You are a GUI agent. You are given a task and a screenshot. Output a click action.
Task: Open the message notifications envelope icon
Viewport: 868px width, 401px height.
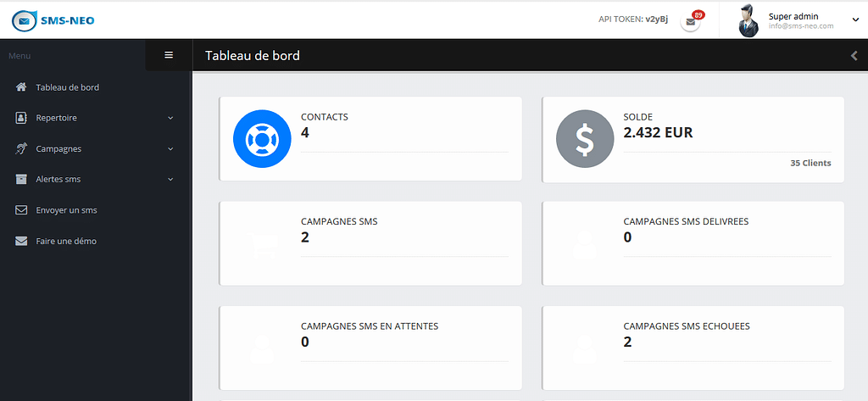(691, 23)
